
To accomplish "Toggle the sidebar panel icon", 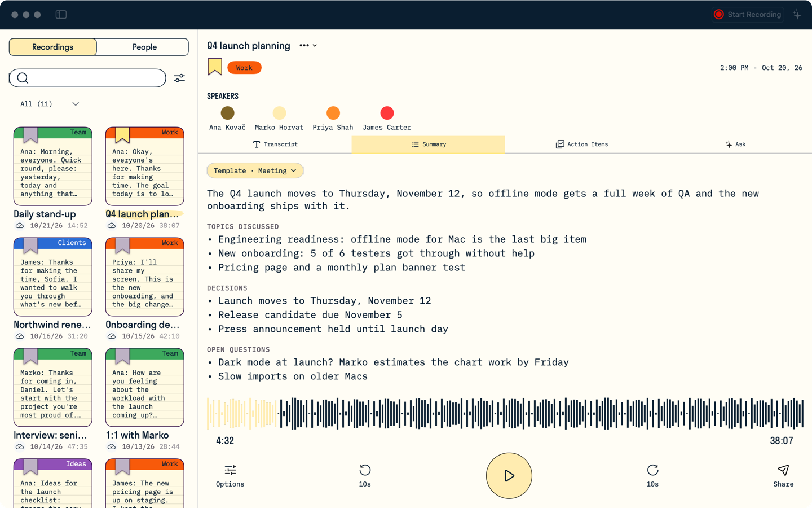I will (61, 15).
